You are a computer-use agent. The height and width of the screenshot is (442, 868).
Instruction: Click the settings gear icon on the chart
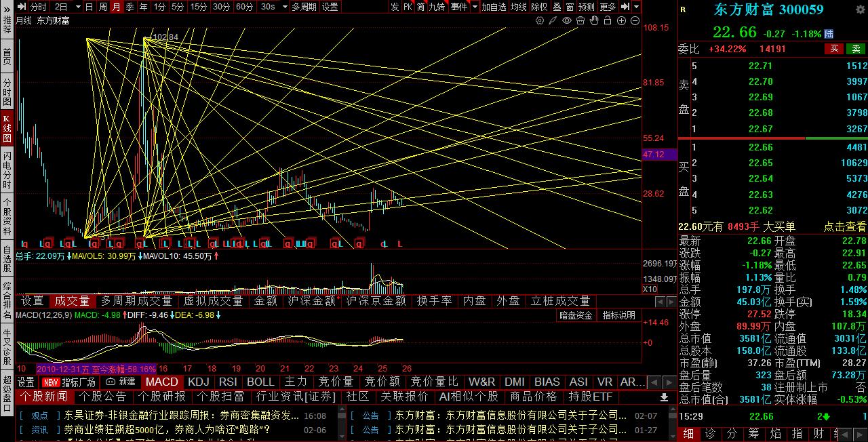click(x=540, y=20)
